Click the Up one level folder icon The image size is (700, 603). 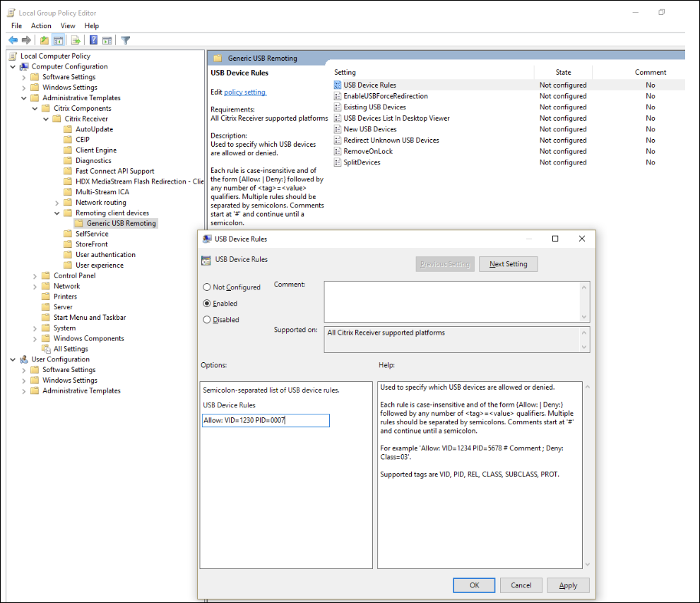[44, 40]
